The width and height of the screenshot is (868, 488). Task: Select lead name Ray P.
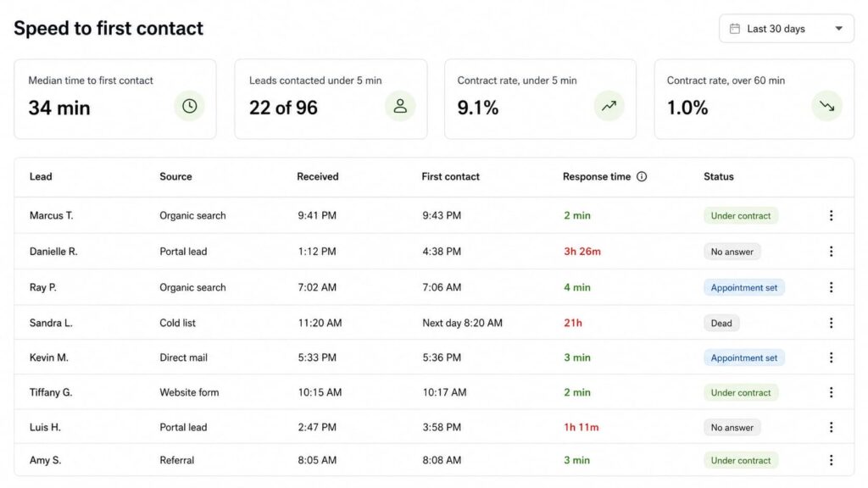tap(42, 287)
